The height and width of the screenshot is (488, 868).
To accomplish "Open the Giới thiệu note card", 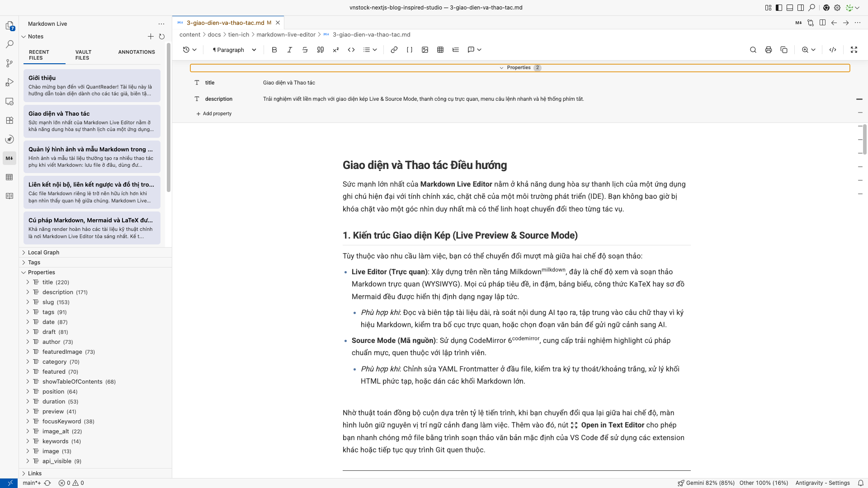I will pyautogui.click(x=92, y=86).
